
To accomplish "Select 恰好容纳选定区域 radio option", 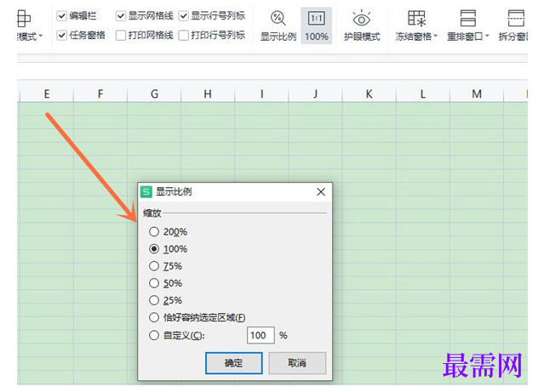I will click(154, 318).
